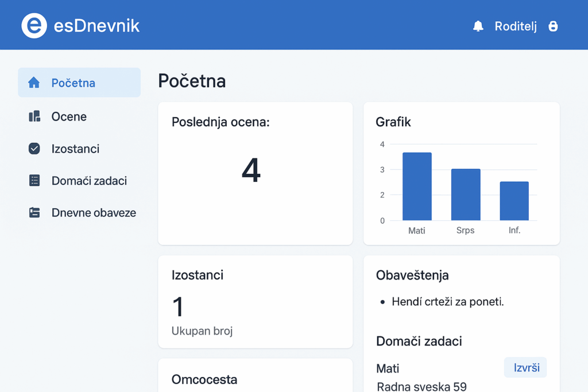Screen dimensions: 588x392
Task: Click the Mati bar in Grafik
Action: [x=417, y=187]
